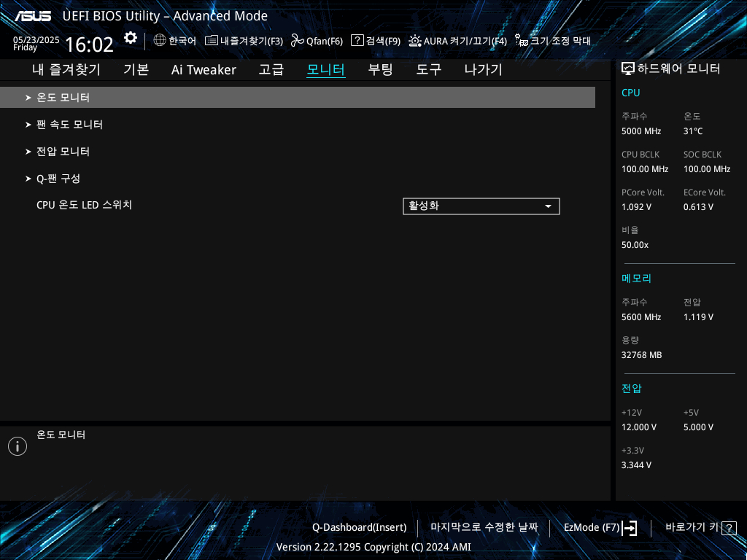The image size is (747, 560).
Task: Click Version 2.22.1295 copyright text
Action: click(x=373, y=547)
